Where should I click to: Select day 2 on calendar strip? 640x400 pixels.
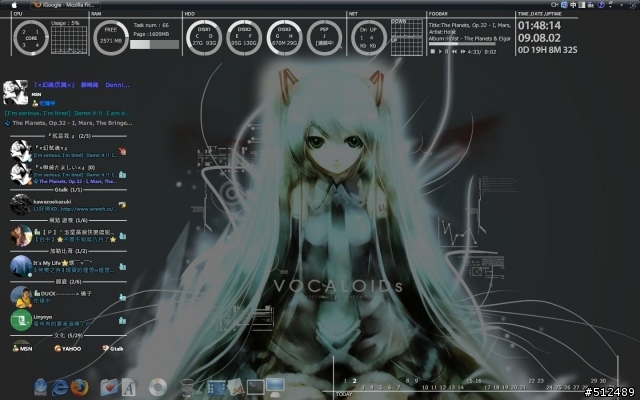tap(354, 381)
